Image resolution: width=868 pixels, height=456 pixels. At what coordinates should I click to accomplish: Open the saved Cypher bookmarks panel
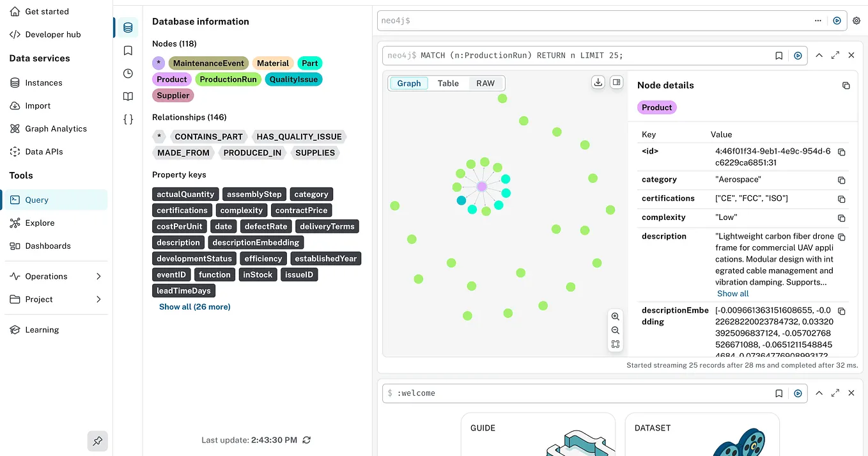[x=127, y=50]
